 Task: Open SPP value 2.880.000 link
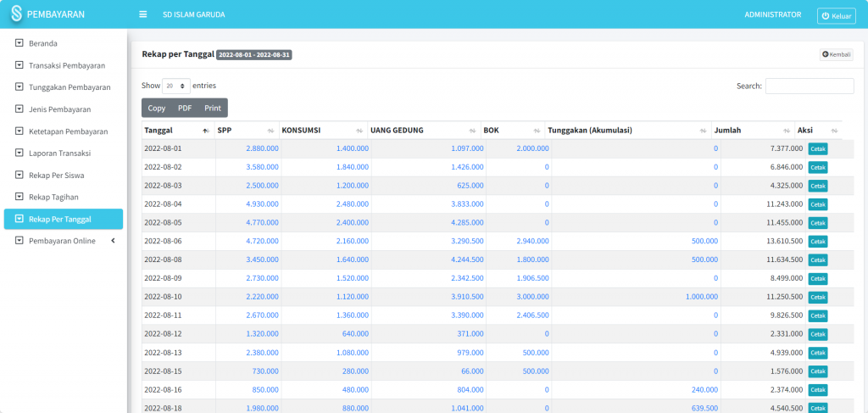(x=263, y=148)
